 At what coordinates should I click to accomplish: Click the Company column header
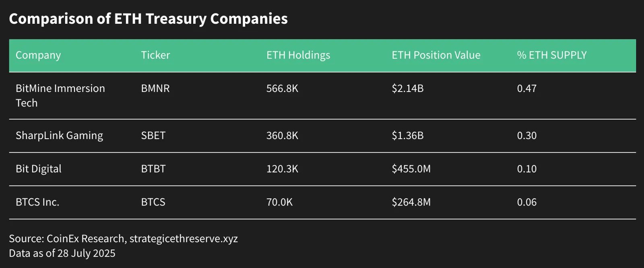[x=38, y=55]
